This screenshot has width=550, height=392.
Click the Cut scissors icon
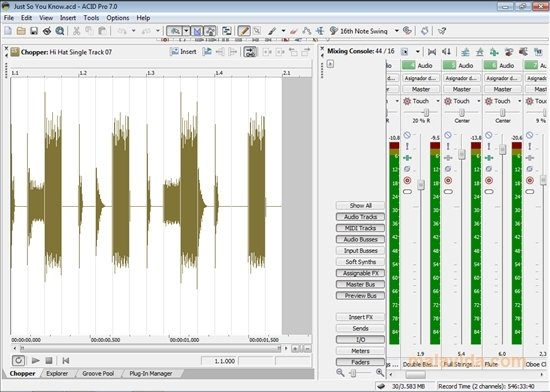(76, 31)
